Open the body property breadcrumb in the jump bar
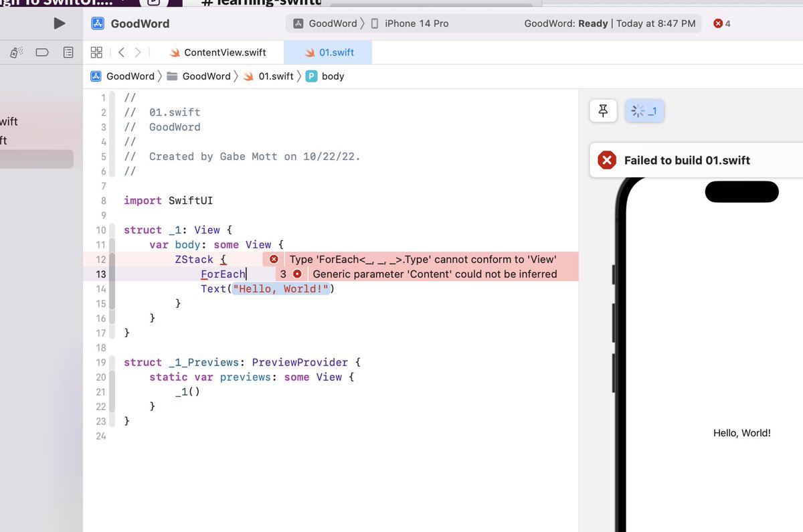This screenshot has height=532, width=803. point(325,76)
